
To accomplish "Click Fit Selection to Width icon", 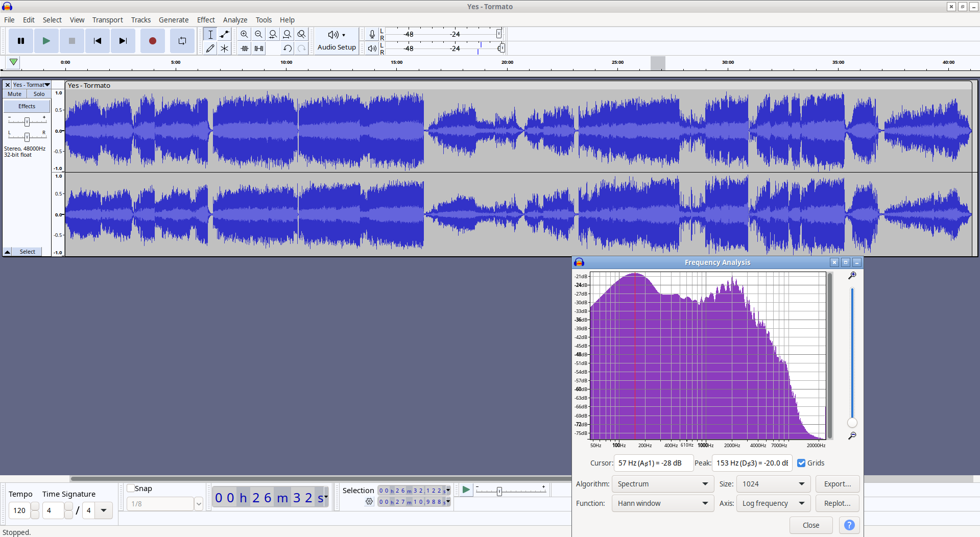I will point(273,34).
